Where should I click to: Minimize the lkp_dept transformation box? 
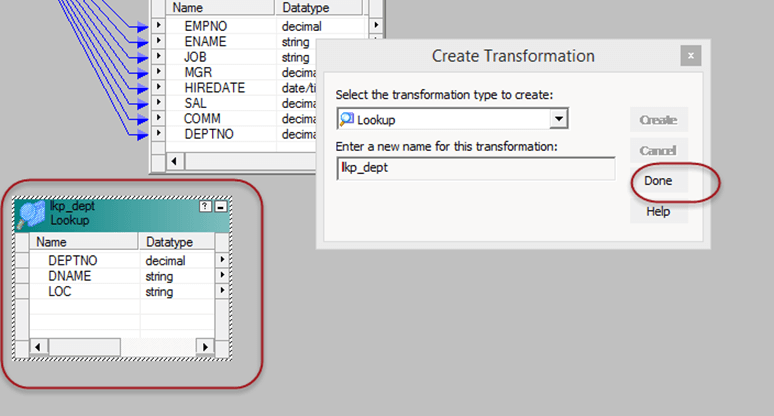click(x=219, y=205)
